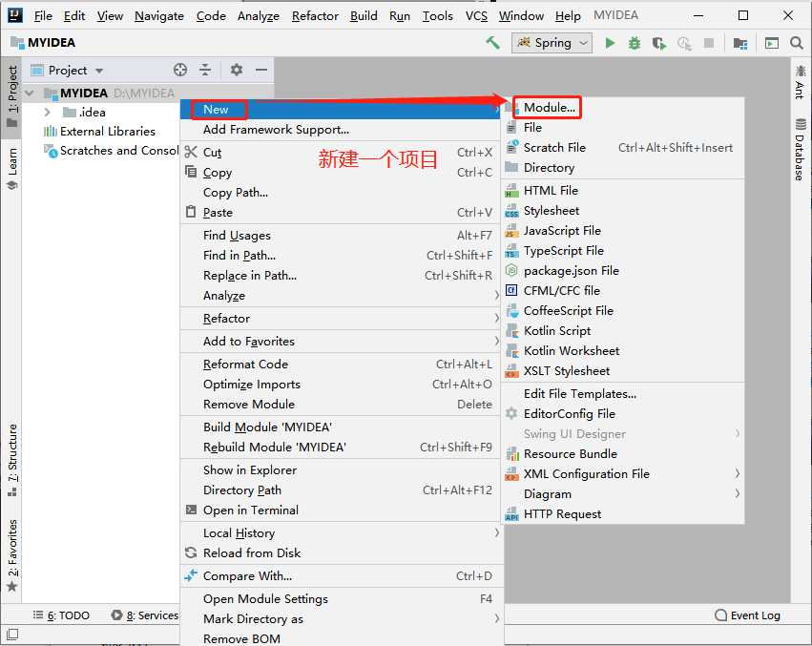Expand the Diagram submenu

(623, 494)
